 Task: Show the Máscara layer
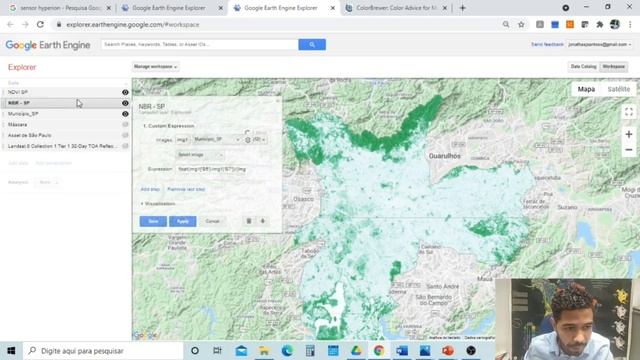(x=125, y=124)
